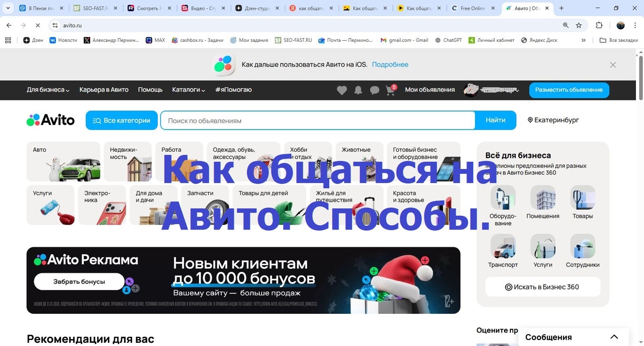The image size is (644, 346).
Task: Click the Avito logo
Action: coord(50,120)
